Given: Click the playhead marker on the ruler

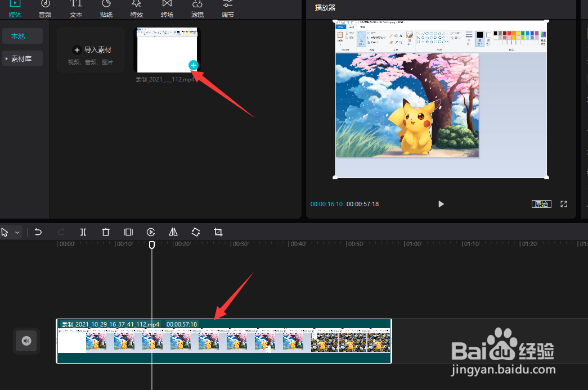Looking at the screenshot, I should pos(152,244).
